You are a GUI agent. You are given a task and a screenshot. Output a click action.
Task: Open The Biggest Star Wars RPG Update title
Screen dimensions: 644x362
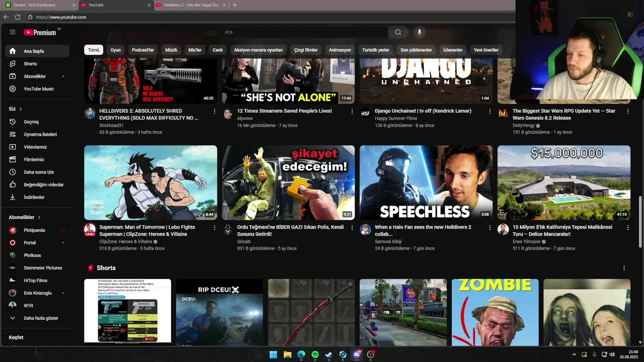pos(564,115)
